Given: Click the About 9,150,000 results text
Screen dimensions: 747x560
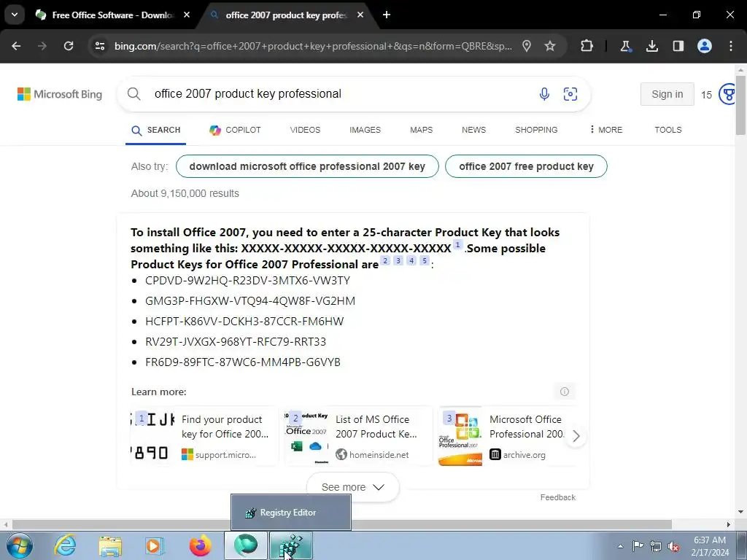Looking at the screenshot, I should (x=185, y=193).
